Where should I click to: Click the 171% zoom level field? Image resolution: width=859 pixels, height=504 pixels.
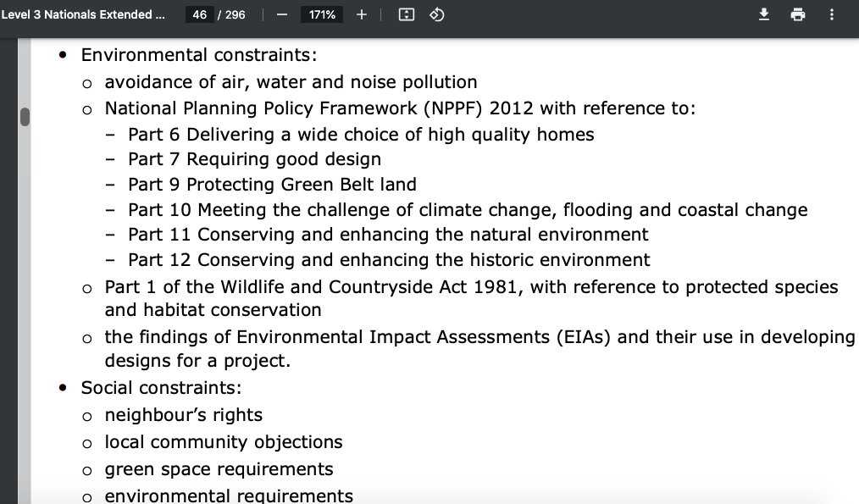pos(322,14)
